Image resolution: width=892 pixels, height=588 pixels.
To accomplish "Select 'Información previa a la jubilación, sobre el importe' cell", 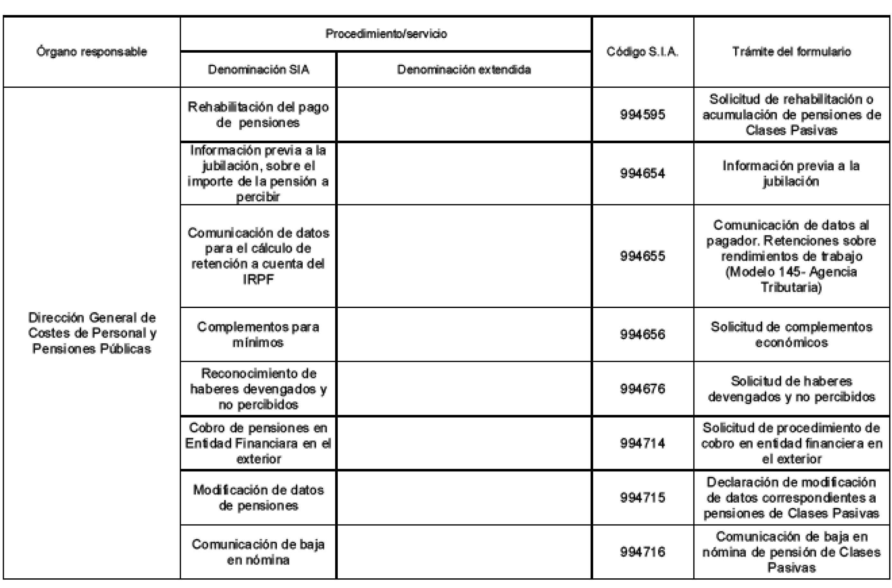I will (258, 174).
